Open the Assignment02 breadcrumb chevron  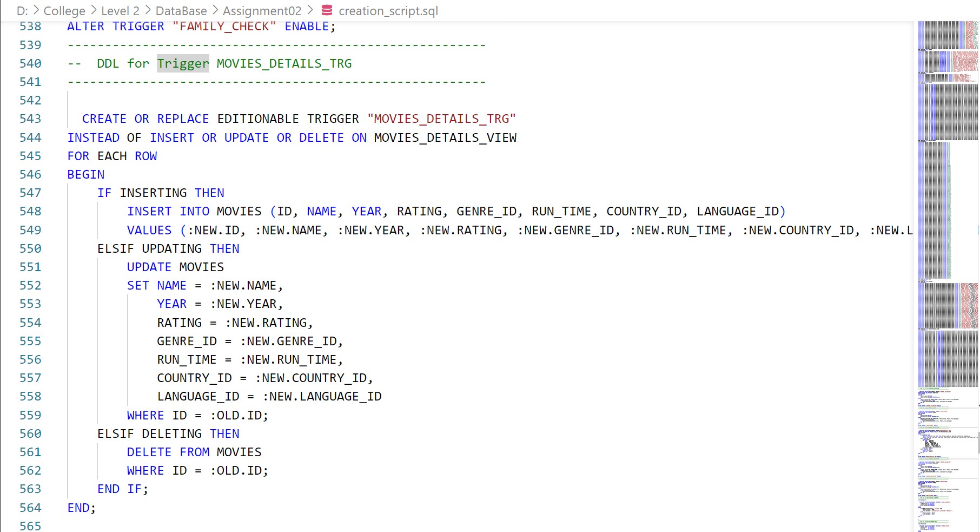[311, 11]
